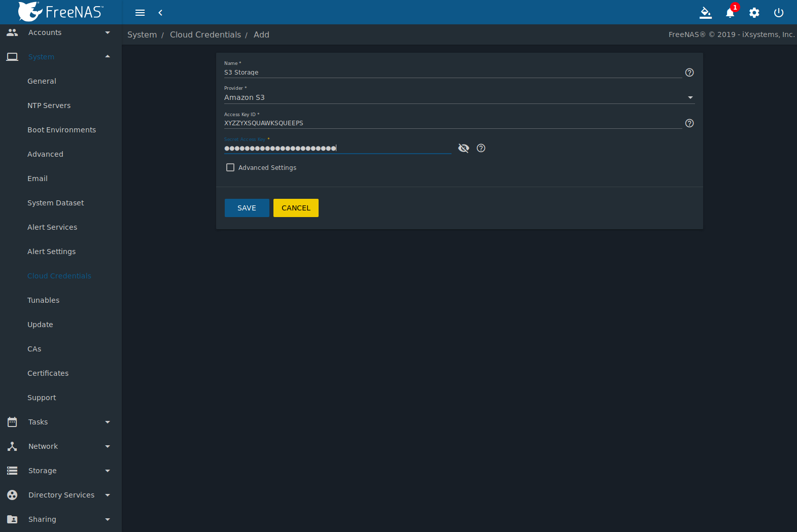
Task: Click the Network icon in sidebar
Action: click(12, 446)
